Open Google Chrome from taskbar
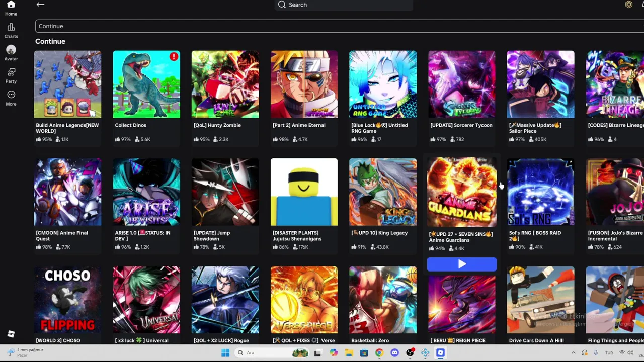This screenshot has width=644, height=362. [379, 353]
